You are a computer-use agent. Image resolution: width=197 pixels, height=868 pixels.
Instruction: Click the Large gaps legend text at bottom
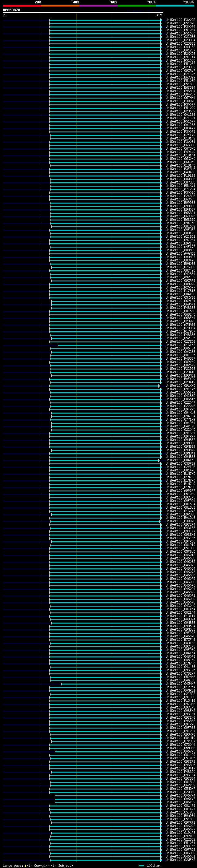pos(38,866)
